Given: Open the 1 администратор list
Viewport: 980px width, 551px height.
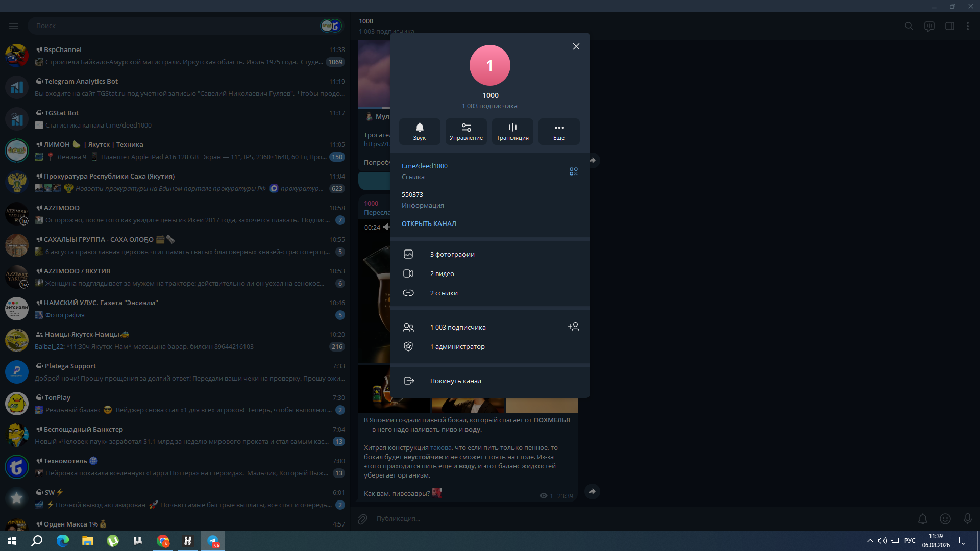Looking at the screenshot, I should (x=490, y=346).
